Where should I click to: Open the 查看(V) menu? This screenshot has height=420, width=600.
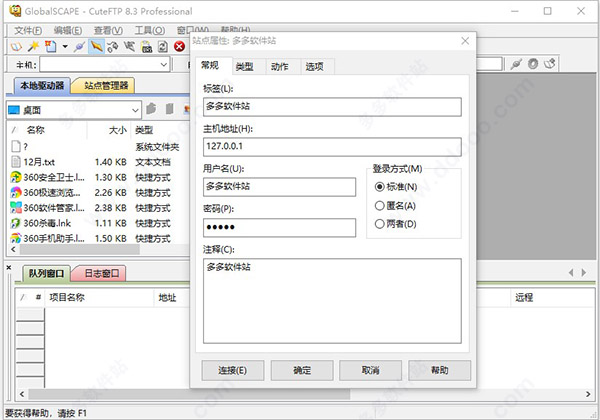click(x=108, y=30)
